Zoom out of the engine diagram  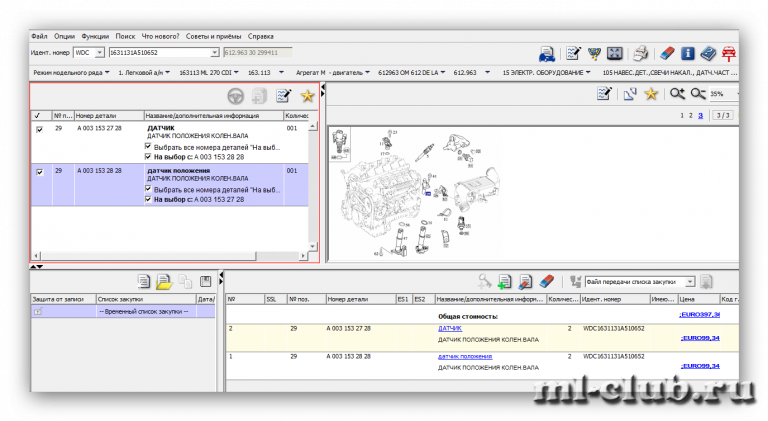(x=698, y=94)
